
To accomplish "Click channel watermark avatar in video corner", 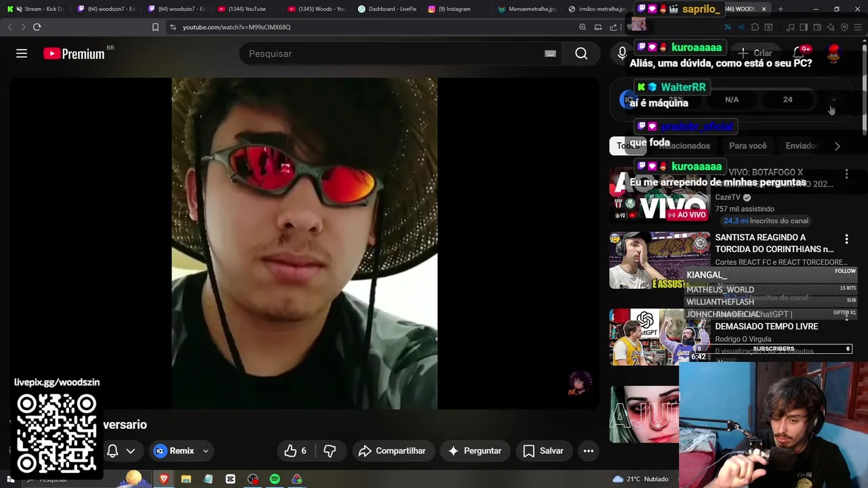I will pyautogui.click(x=579, y=383).
